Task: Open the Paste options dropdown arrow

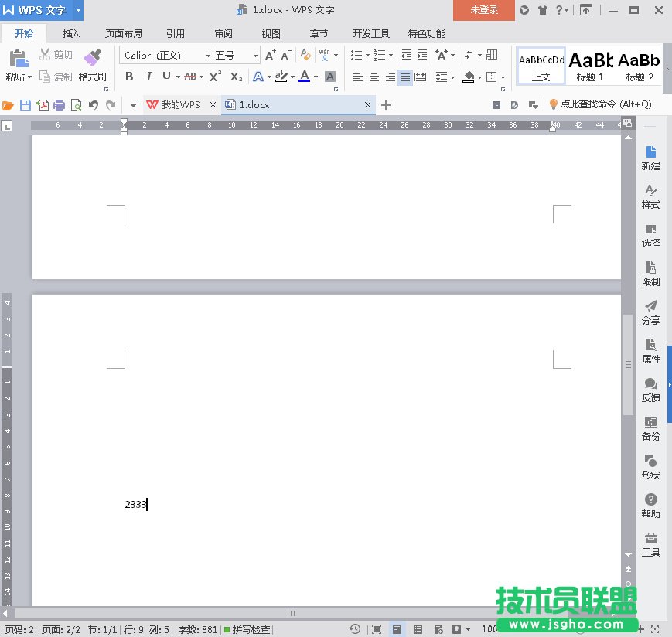Action: click(30, 77)
